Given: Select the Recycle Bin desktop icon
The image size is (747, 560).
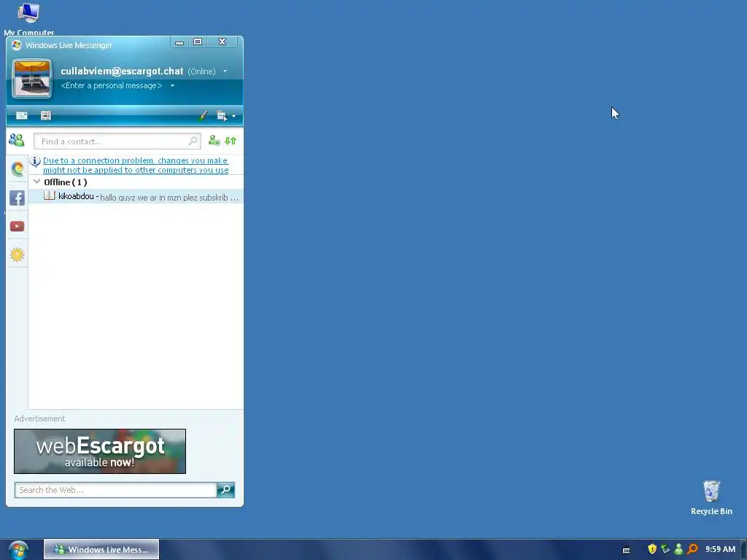Looking at the screenshot, I should point(711,497).
